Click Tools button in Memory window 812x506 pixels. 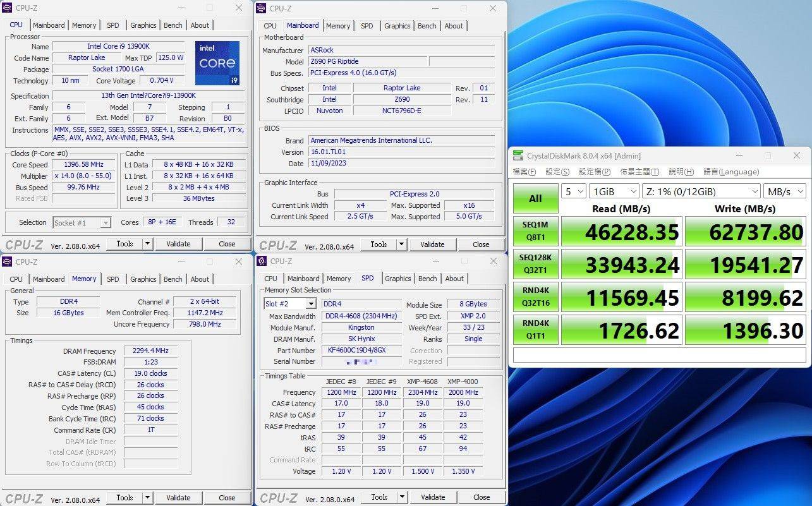point(124,498)
